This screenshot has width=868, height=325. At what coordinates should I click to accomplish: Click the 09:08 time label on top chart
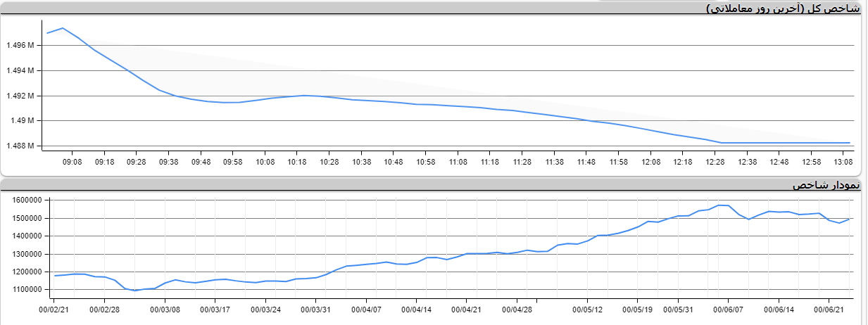[x=72, y=162]
